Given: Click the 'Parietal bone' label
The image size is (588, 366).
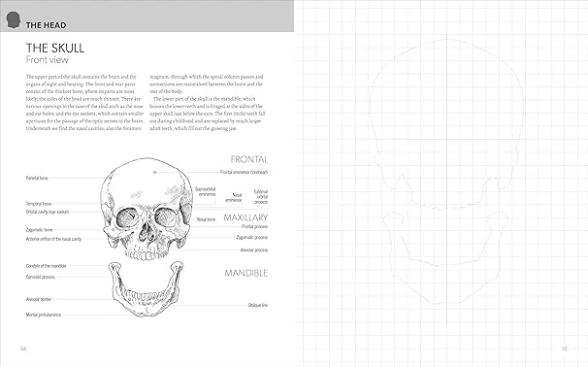Looking at the screenshot, I should pyautogui.click(x=37, y=178).
